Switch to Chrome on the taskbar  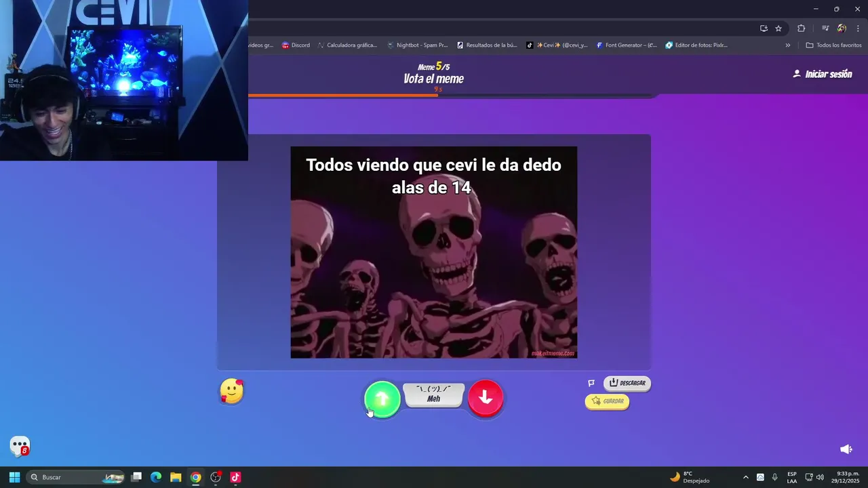click(195, 477)
